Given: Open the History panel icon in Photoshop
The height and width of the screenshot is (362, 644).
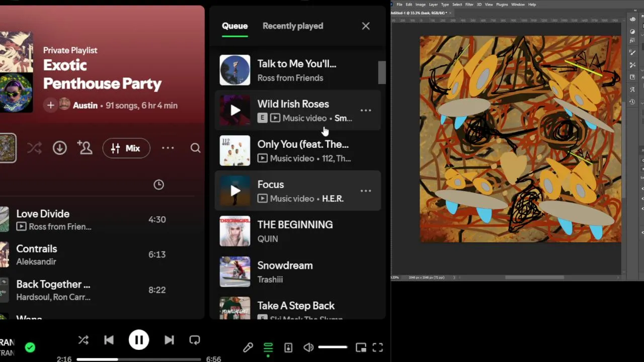Looking at the screenshot, I should 633,102.
